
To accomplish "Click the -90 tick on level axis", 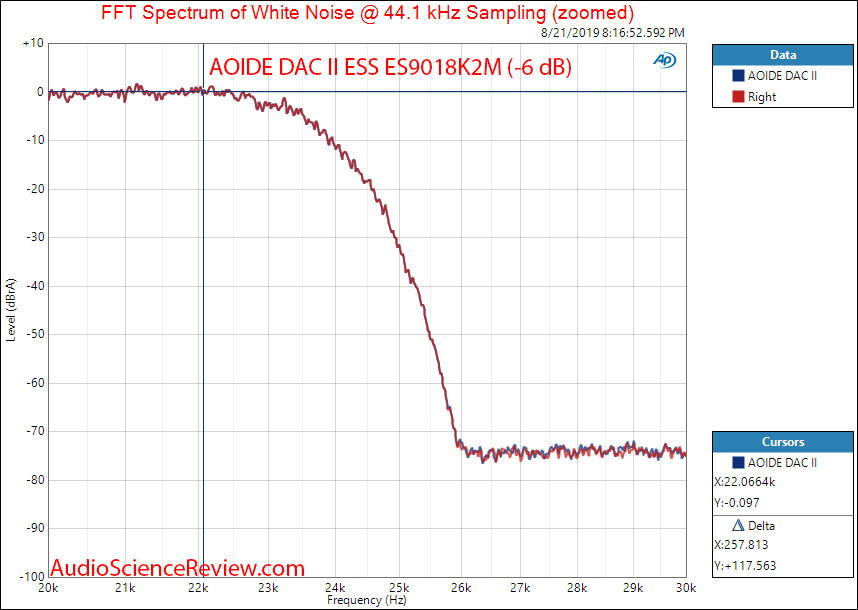I will pos(34,528).
